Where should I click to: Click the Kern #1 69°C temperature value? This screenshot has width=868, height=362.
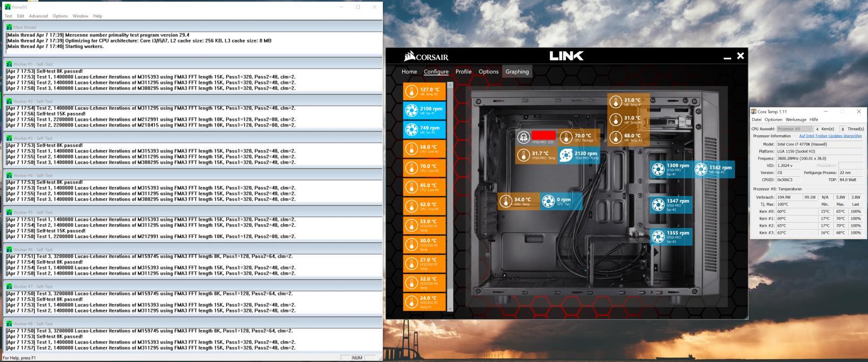[782, 219]
